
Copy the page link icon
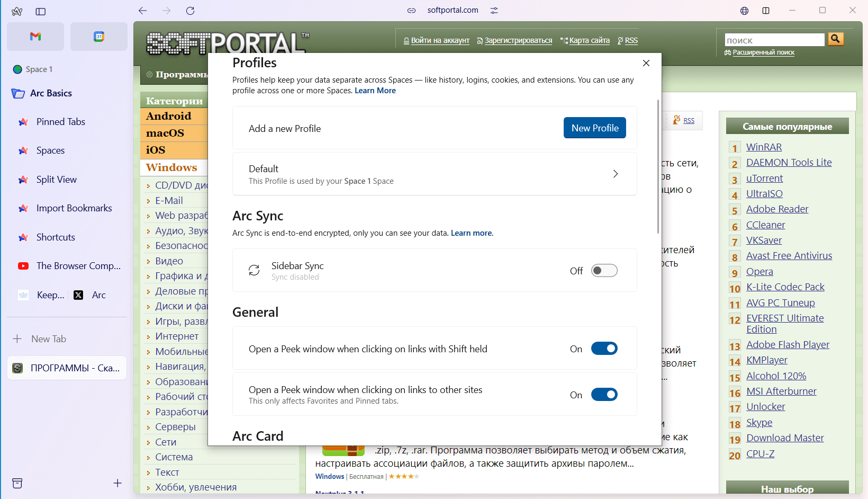click(x=411, y=11)
